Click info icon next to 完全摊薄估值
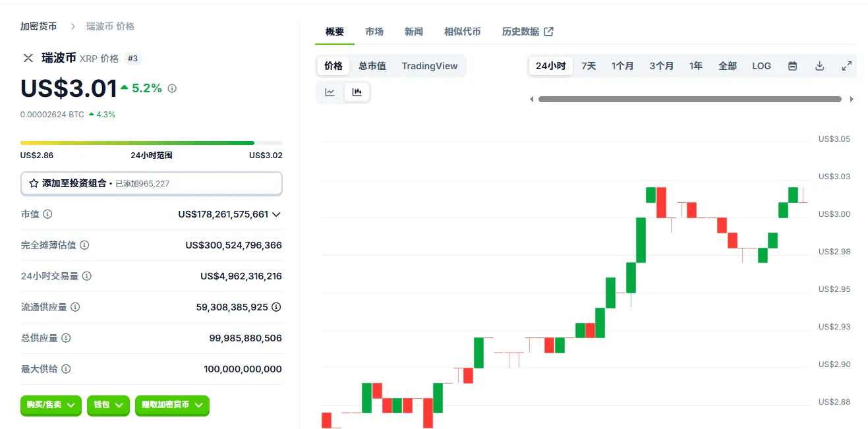 pyautogui.click(x=84, y=245)
